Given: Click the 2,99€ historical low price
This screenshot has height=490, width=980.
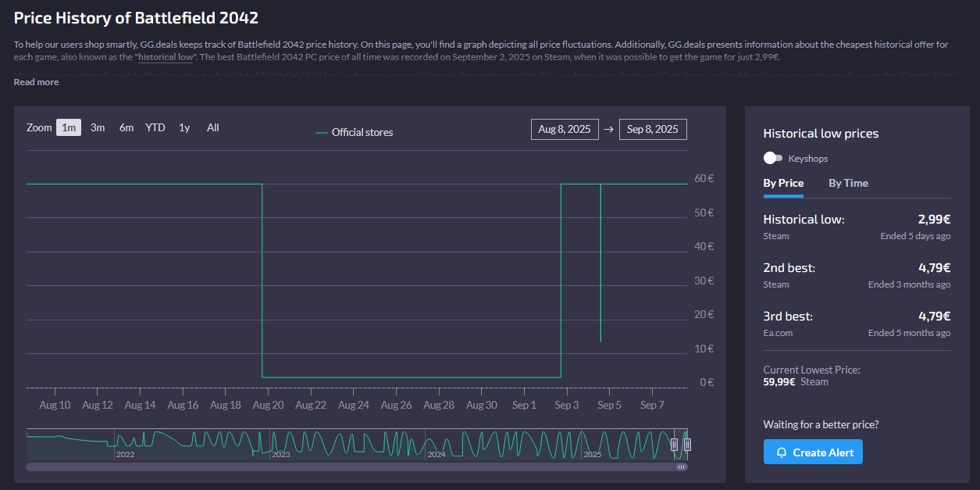Looking at the screenshot, I should pos(934,220).
